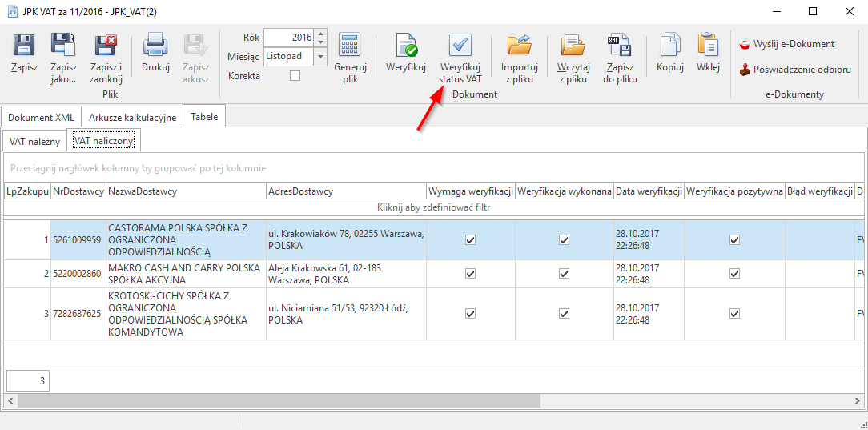The width and height of the screenshot is (868, 430).
Task: Toggle Weryfikacja pozytywna for Krotoski-Cichy row
Action: pos(734,313)
